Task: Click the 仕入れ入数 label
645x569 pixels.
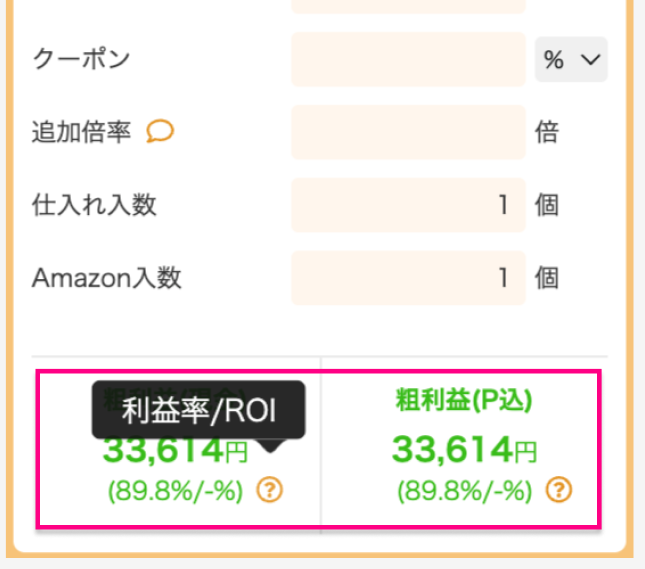Action: point(94,205)
